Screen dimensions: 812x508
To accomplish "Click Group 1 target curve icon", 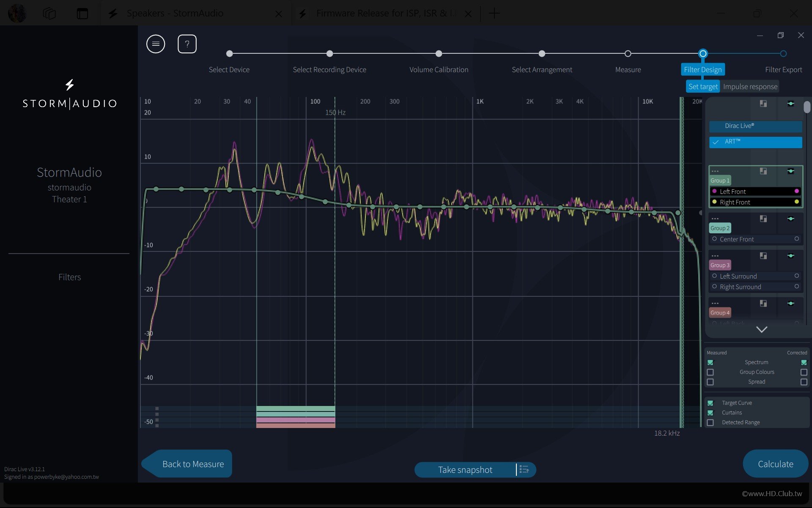I will (790, 171).
